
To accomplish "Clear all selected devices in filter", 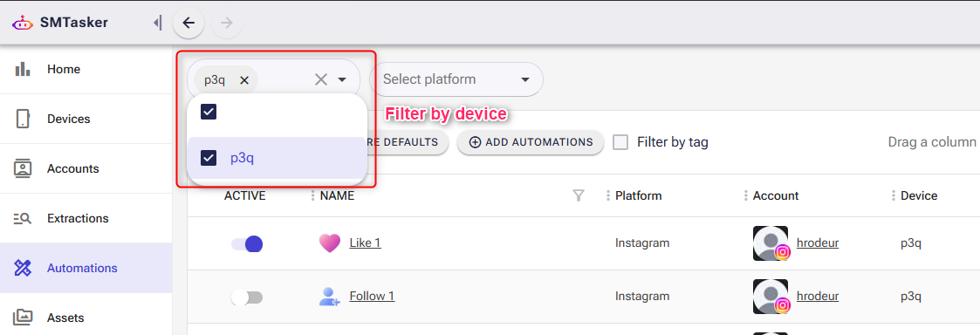I will [320, 79].
